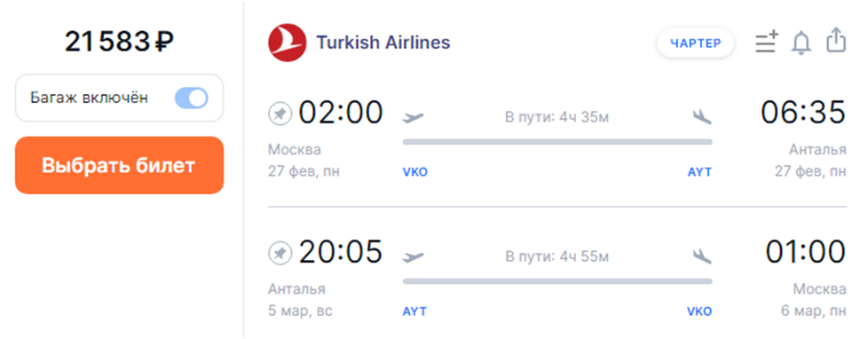Screen dimensions: 868x339
Task: Click the outbound flight duration bar
Action: point(557,142)
